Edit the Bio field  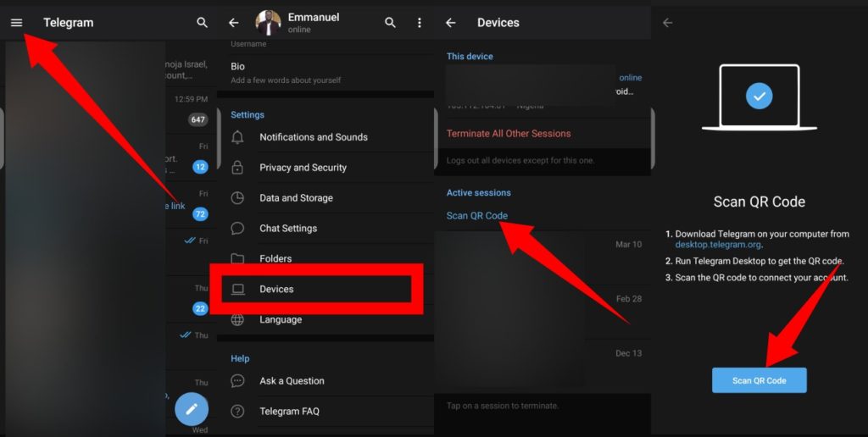325,73
